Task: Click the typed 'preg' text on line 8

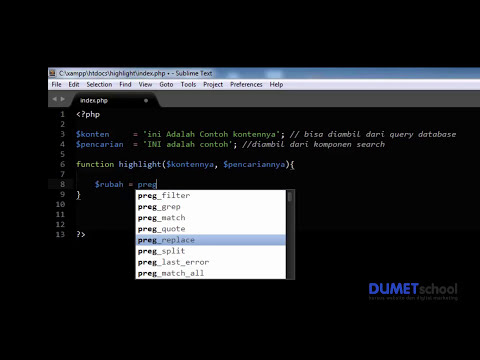Action: click(x=147, y=184)
